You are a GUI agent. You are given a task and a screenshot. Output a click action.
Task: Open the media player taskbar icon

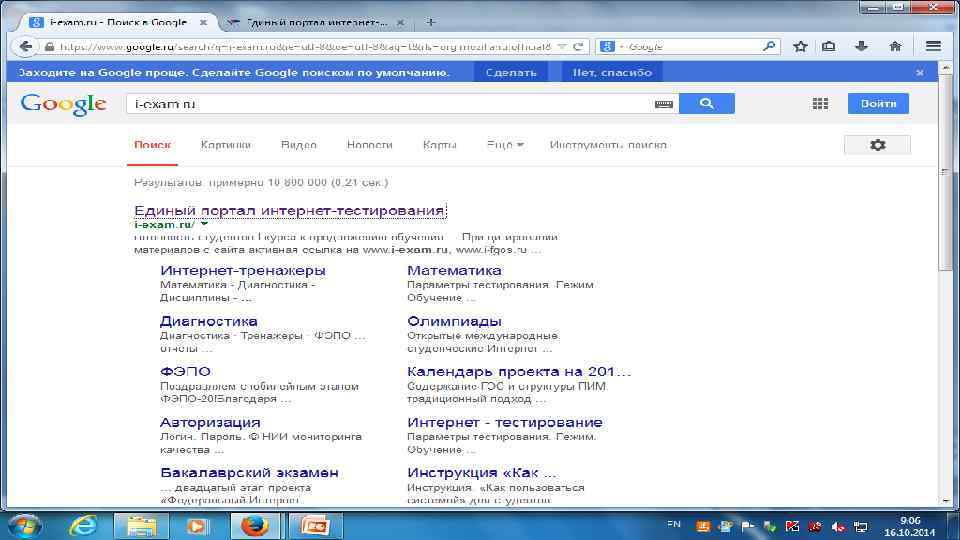197,526
